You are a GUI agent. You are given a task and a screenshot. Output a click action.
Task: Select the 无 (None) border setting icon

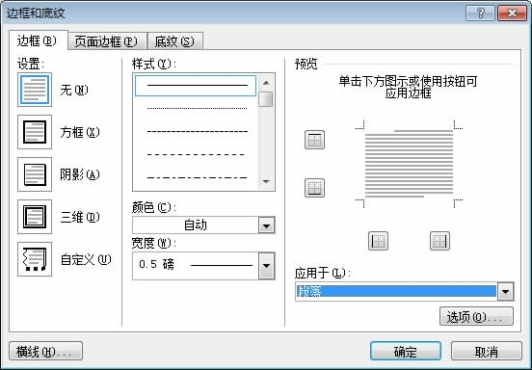coord(35,90)
